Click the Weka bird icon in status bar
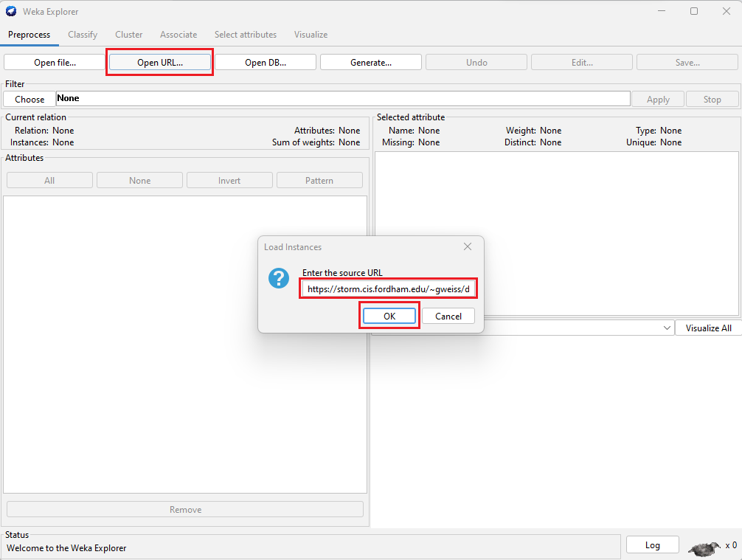The width and height of the screenshot is (742, 560). (704, 548)
